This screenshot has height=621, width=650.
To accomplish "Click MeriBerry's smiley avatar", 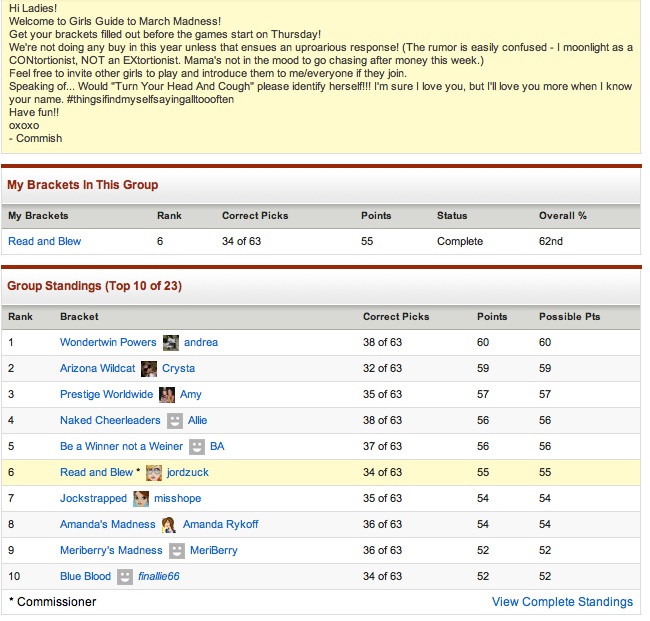I will tap(177, 550).
